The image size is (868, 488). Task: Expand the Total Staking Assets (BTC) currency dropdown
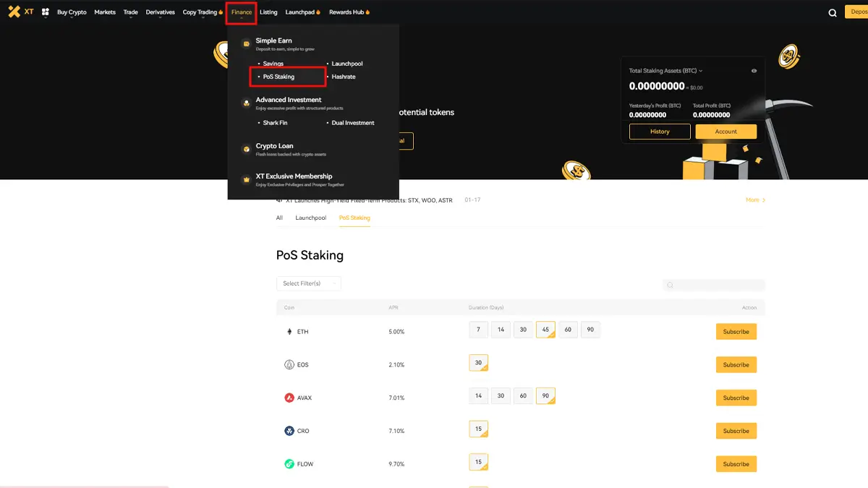666,71
